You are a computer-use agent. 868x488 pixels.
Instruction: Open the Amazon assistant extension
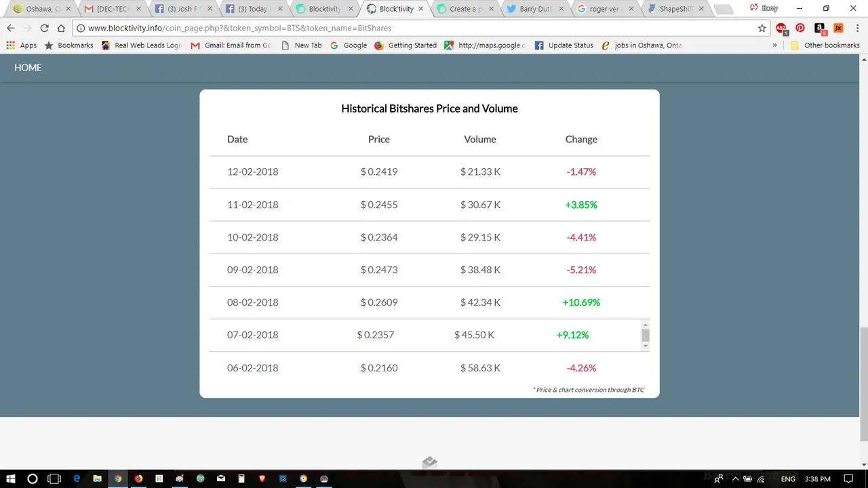point(819,28)
